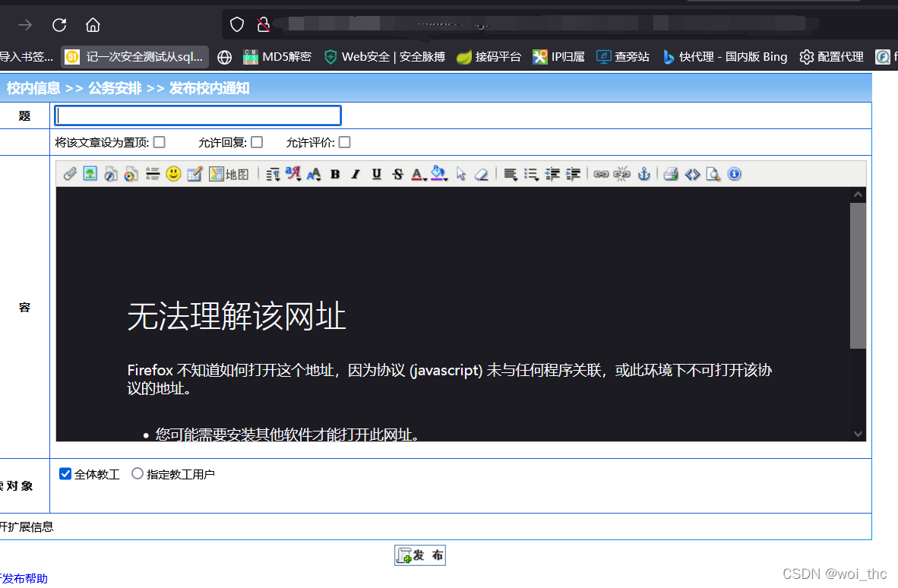Click into the title input field
The height and width of the screenshot is (588, 898).
point(198,115)
